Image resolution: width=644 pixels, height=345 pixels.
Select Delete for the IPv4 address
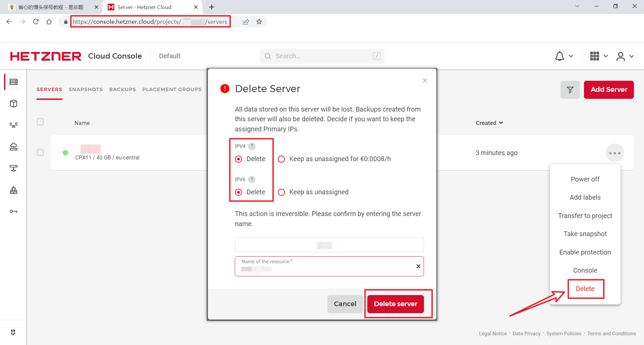(238, 159)
